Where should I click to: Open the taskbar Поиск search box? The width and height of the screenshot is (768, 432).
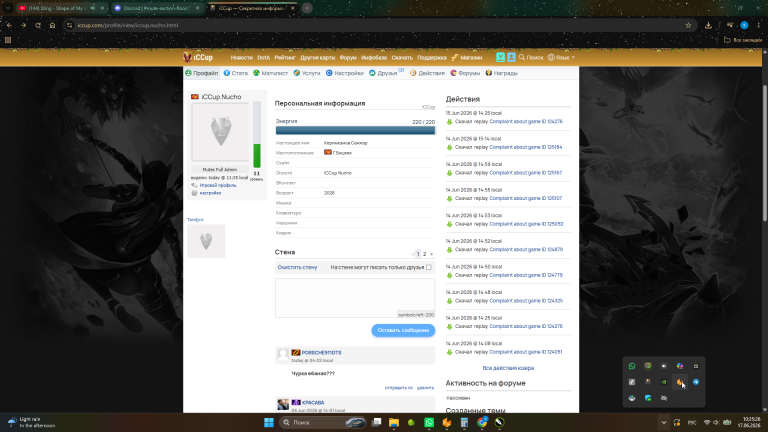(x=323, y=423)
